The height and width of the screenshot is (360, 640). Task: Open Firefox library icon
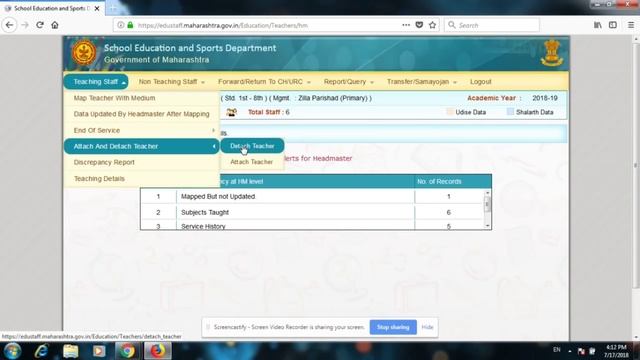[598, 25]
